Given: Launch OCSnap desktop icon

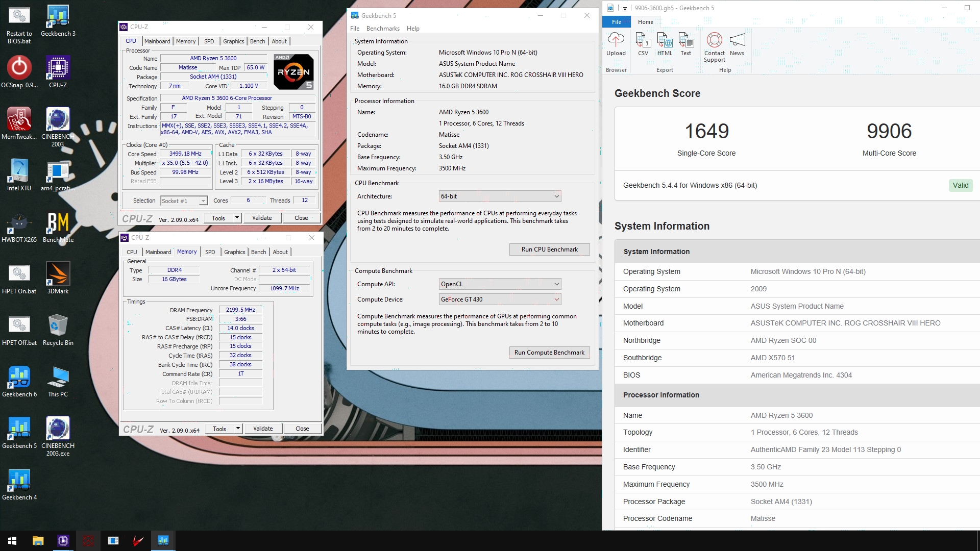Looking at the screenshot, I should coord(19,72).
